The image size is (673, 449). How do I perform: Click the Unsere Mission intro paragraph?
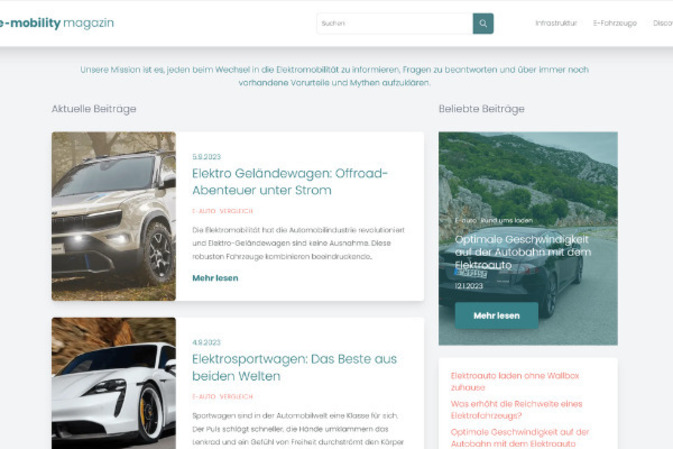click(x=334, y=76)
